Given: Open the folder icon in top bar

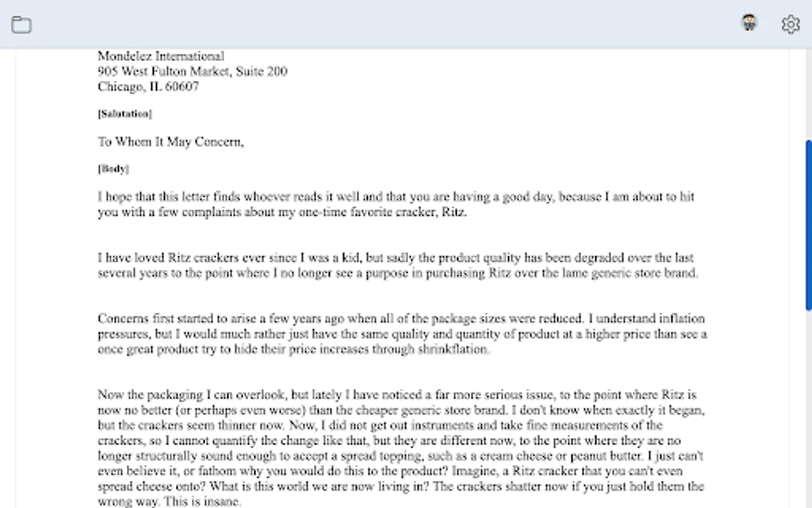Looking at the screenshot, I should pos(21,24).
